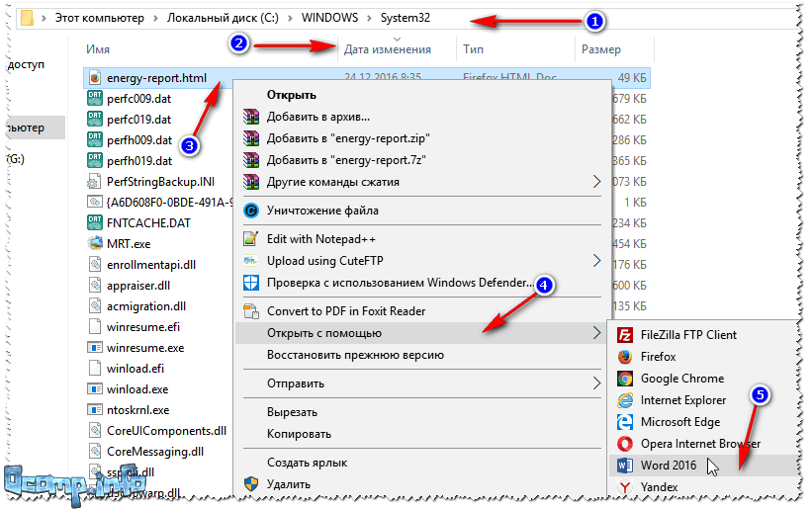This screenshot has width=812, height=510.
Task: Click the FileZilla FTP Client icon
Action: 624,335
